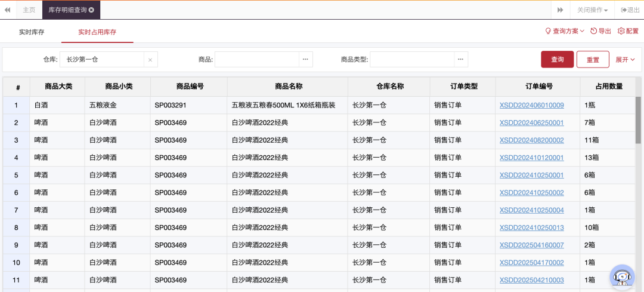
Task: Switch to 实时库存 tab
Action: coord(32,32)
